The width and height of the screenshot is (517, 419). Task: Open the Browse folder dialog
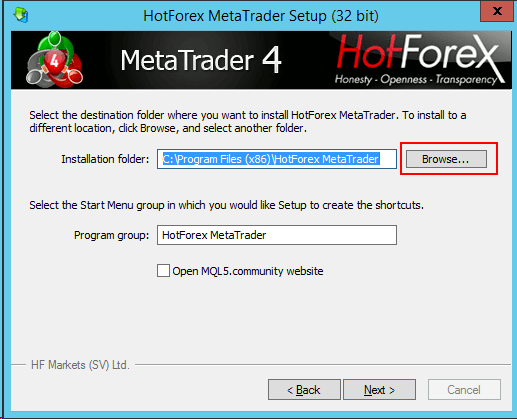pos(446,159)
